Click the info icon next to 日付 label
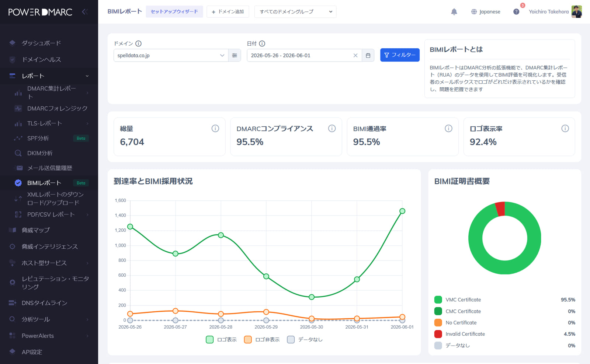 [262, 43]
